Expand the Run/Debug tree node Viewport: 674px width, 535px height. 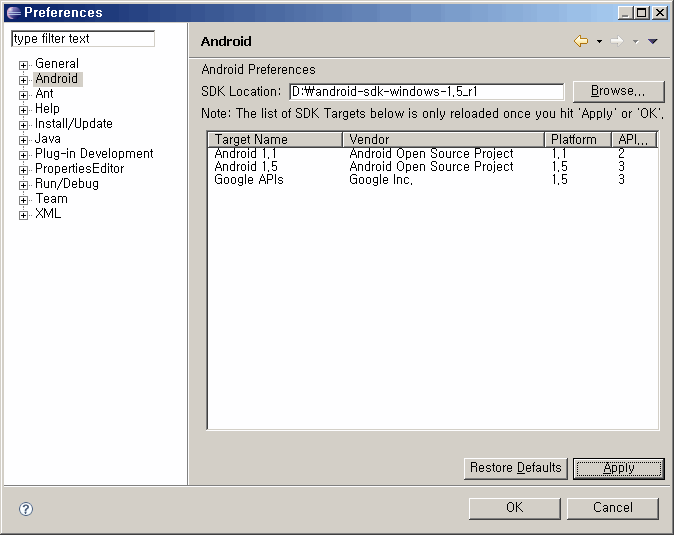click(23, 185)
